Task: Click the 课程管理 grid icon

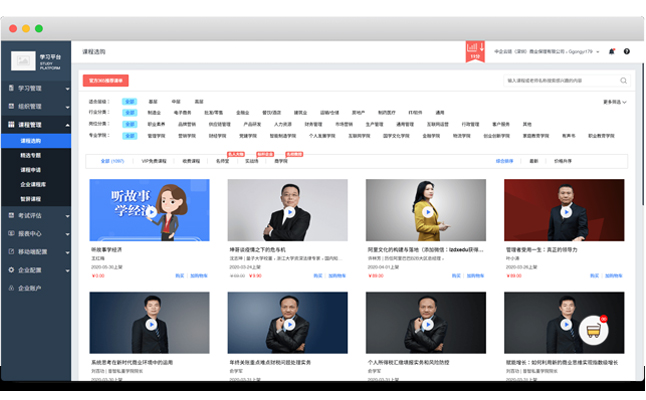Action: tap(11, 124)
